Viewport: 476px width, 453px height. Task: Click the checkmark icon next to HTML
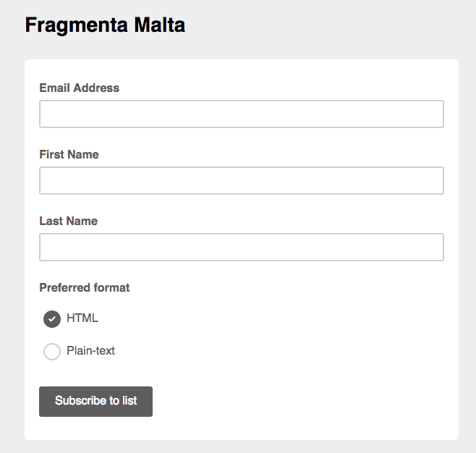click(52, 319)
